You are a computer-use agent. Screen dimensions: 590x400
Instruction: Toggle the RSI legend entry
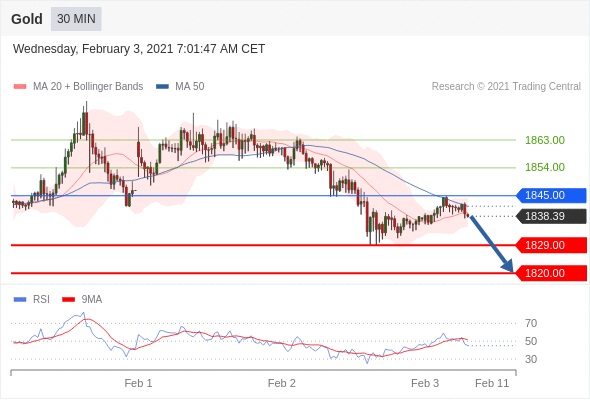pos(31,300)
